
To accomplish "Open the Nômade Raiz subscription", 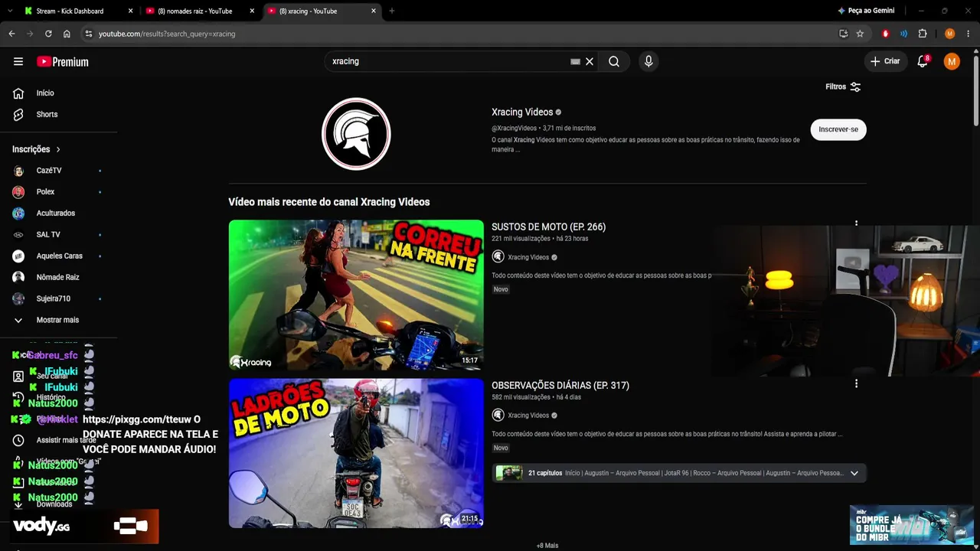I will coord(57,277).
